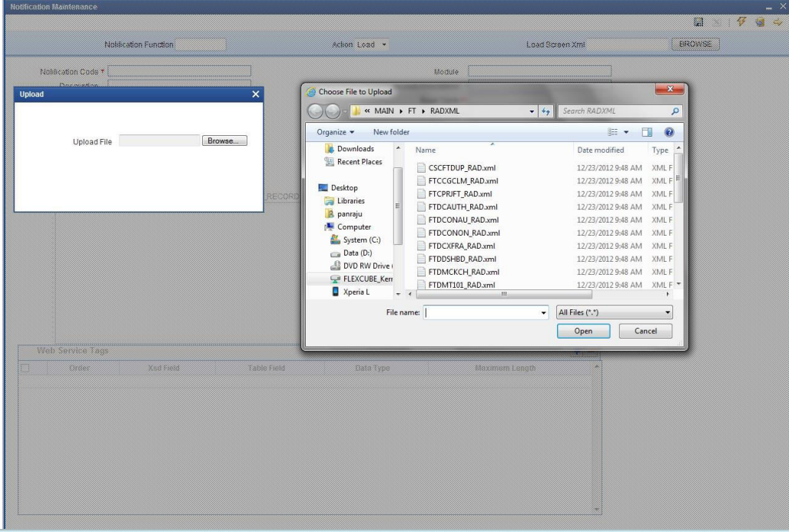Click the MAIN breadcrumb segment

click(384, 111)
